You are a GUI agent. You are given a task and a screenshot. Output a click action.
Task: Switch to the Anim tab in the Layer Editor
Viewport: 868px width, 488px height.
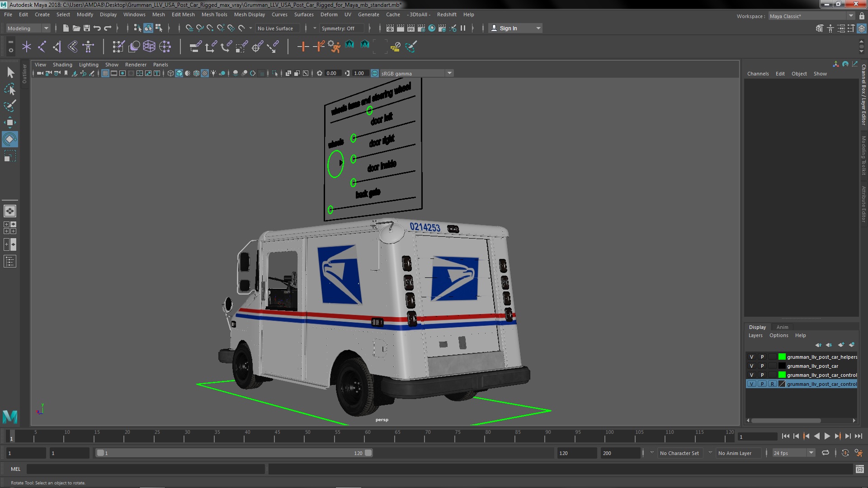[x=782, y=327]
